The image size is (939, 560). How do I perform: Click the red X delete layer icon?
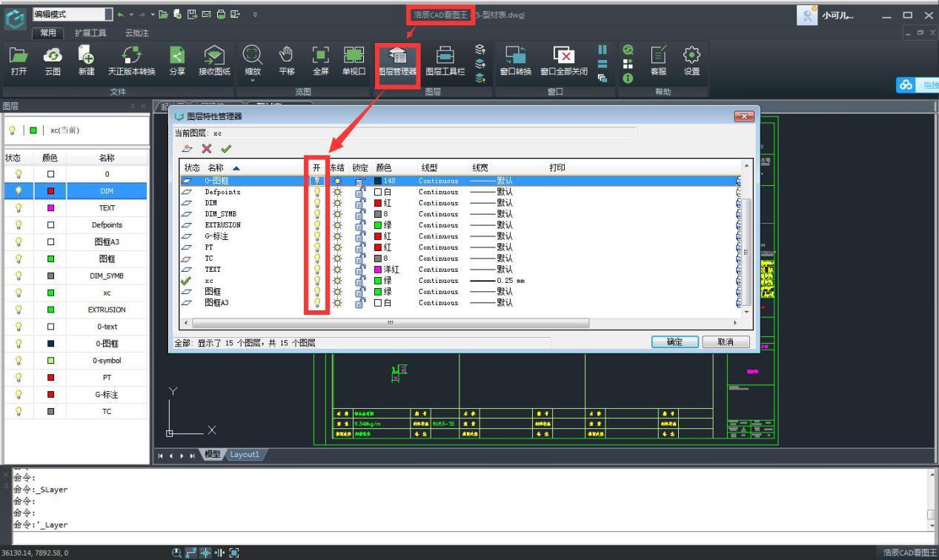tap(207, 148)
